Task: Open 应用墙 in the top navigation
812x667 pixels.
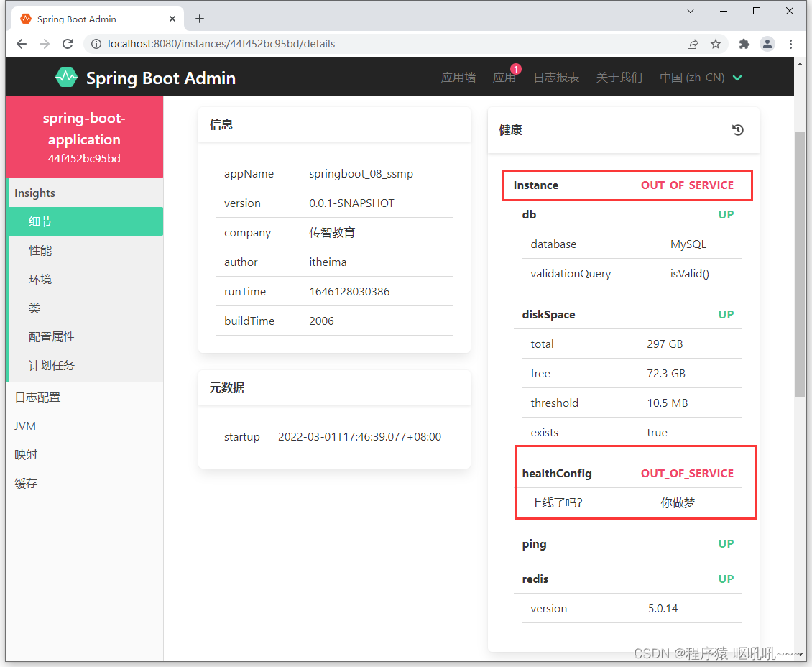Action: (x=458, y=77)
